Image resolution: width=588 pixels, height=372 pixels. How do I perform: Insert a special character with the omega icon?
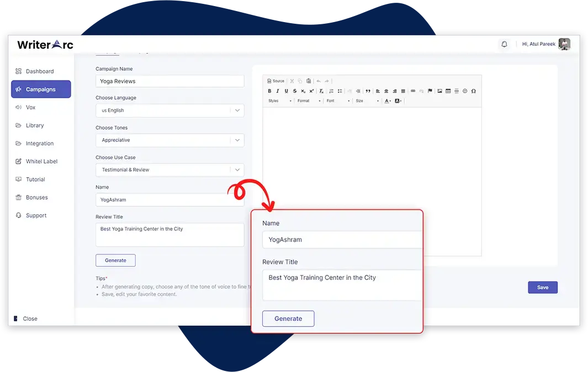(473, 91)
